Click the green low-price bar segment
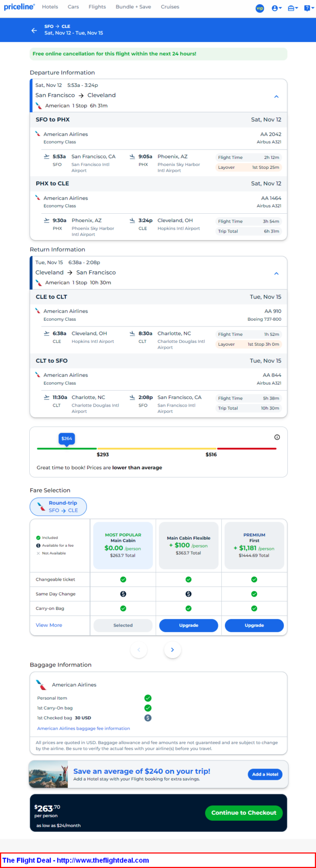The height and width of the screenshot is (868, 316). click(x=67, y=449)
